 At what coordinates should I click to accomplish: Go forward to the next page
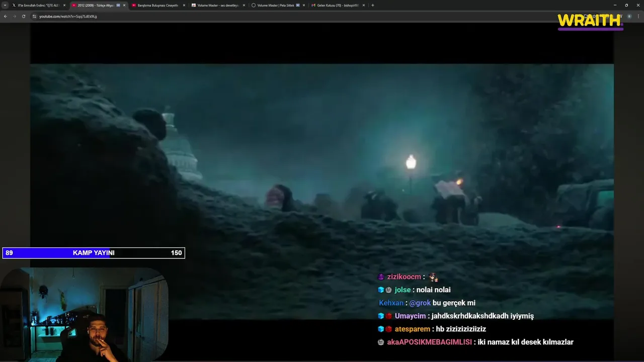14,16
